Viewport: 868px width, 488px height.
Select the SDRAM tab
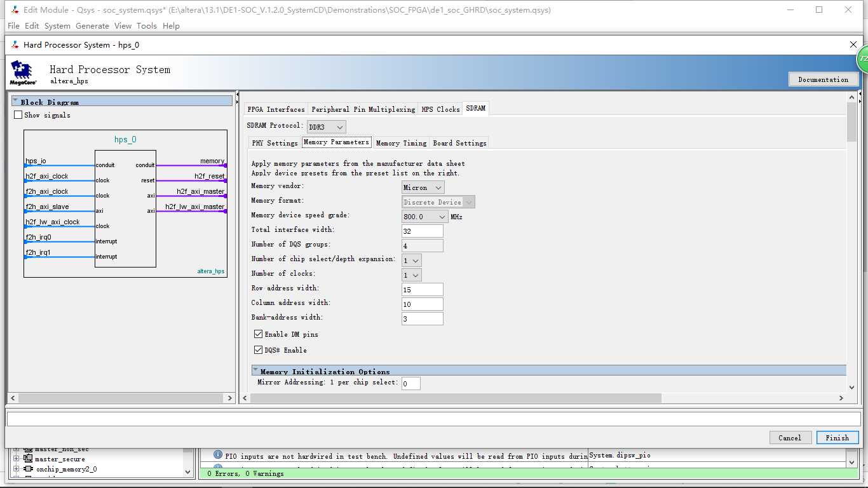click(x=475, y=109)
